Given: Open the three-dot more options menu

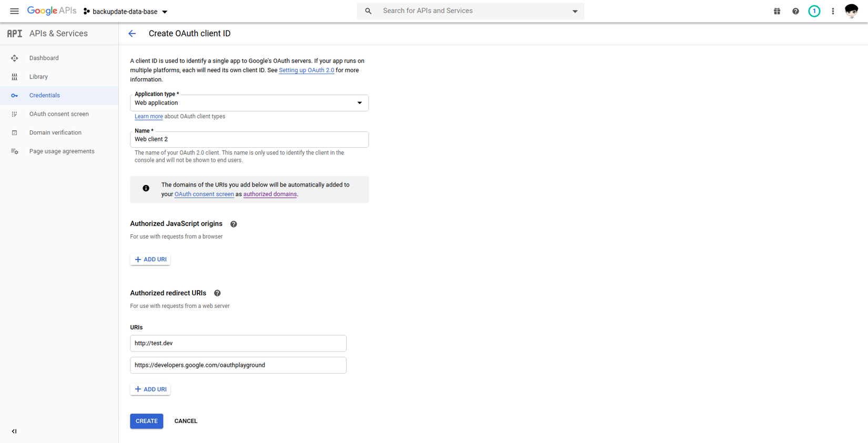Looking at the screenshot, I should click(x=833, y=11).
